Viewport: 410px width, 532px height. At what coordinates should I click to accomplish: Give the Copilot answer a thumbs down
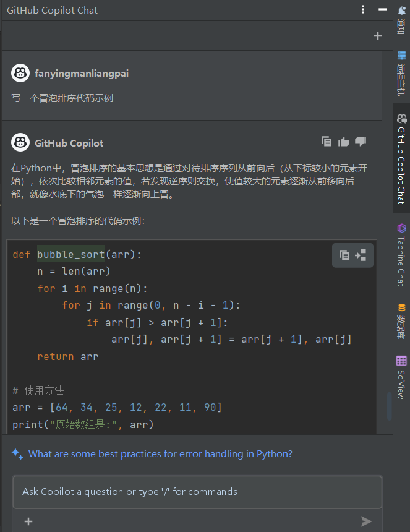coord(361,141)
